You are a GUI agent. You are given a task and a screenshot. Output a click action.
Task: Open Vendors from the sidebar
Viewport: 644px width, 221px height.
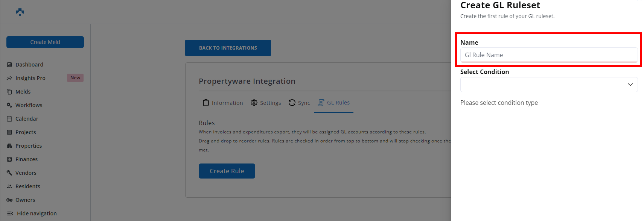(26, 173)
